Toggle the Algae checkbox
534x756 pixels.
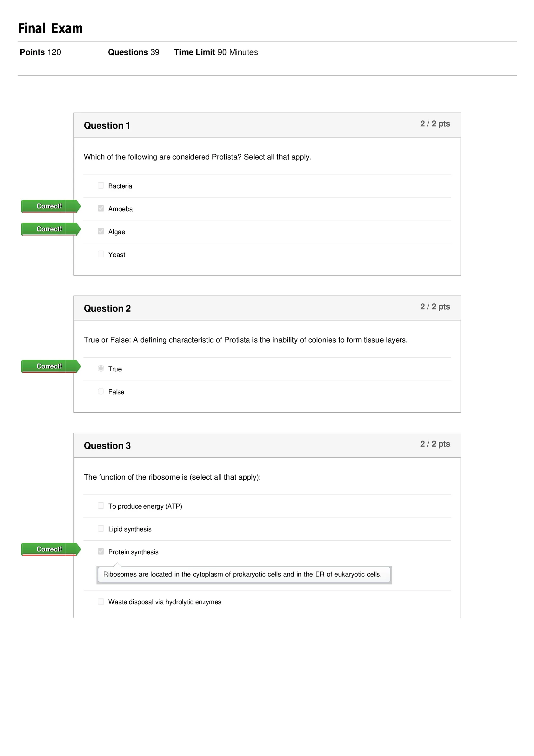pos(101,231)
